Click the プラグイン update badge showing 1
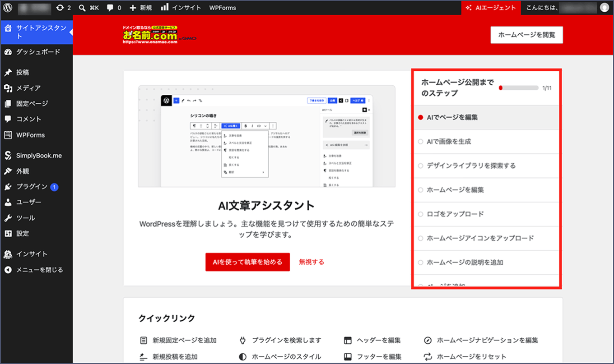The image size is (614, 364). click(54, 187)
